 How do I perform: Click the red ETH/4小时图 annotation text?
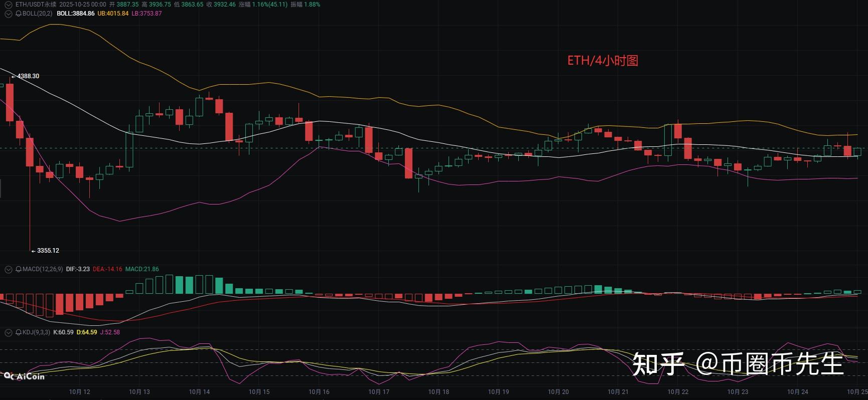point(603,61)
